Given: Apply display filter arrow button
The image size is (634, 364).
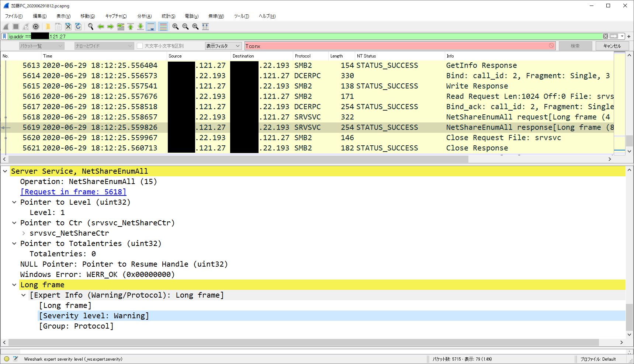Looking at the screenshot, I should 614,36.
